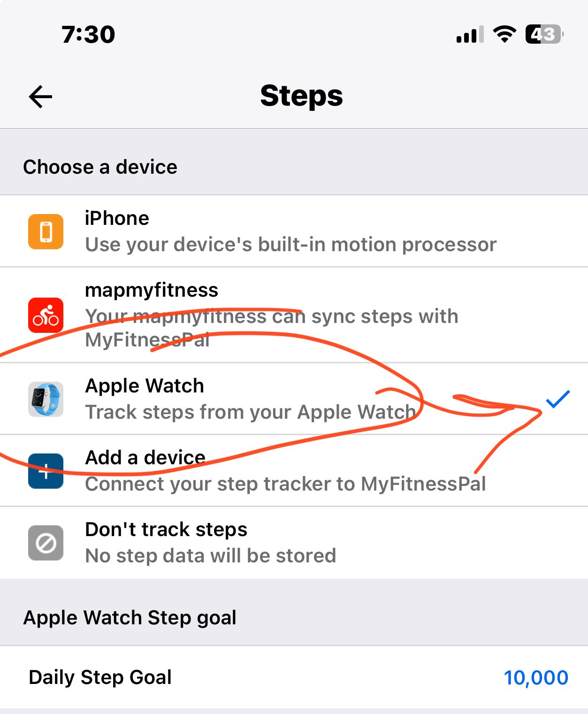This screenshot has height=714, width=588.
Task: Tap the grey no-tracking circle icon
Action: click(46, 543)
